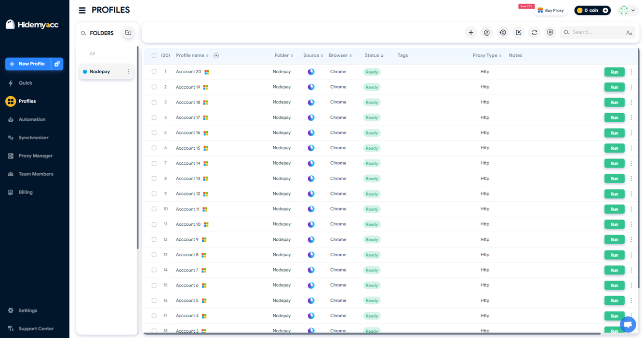Screen dimensions: 644x338
Task: Open more options for Acccount 17 row
Action: [631, 117]
